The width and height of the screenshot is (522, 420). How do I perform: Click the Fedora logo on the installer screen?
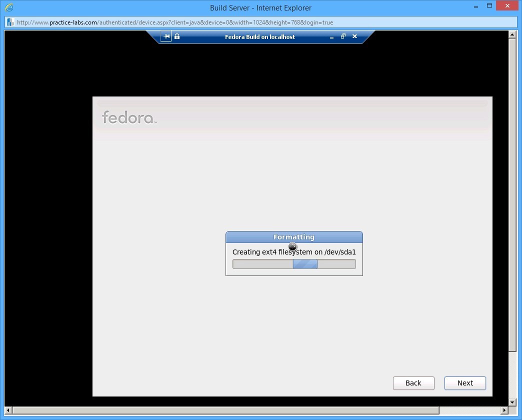tap(128, 118)
